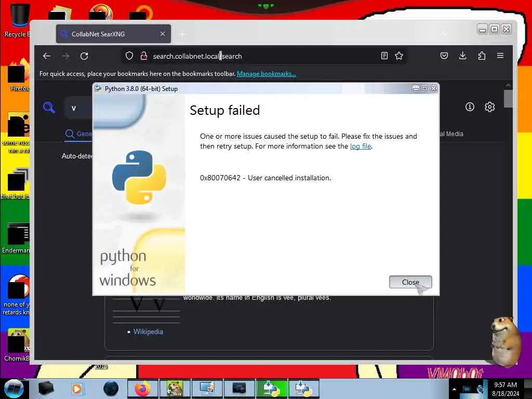Click the taskbar clock showing 9:57 AM

pyautogui.click(x=506, y=389)
